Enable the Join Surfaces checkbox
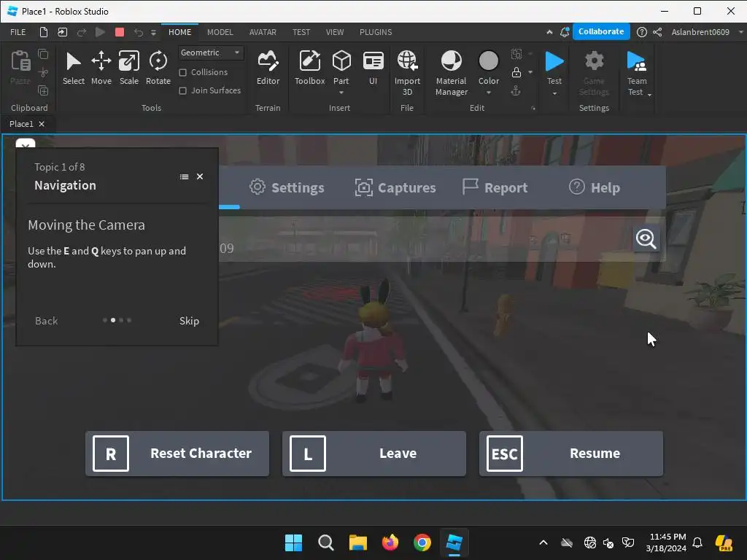This screenshot has height=560, width=747. 182,90
